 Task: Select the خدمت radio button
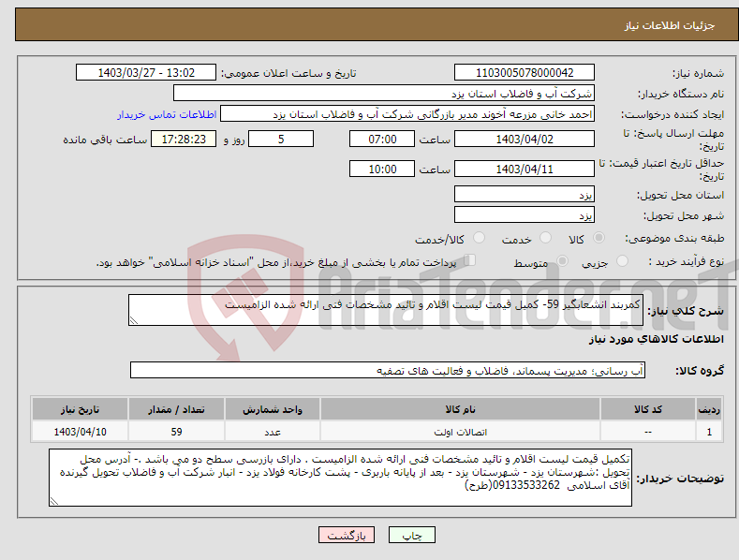[x=545, y=238]
